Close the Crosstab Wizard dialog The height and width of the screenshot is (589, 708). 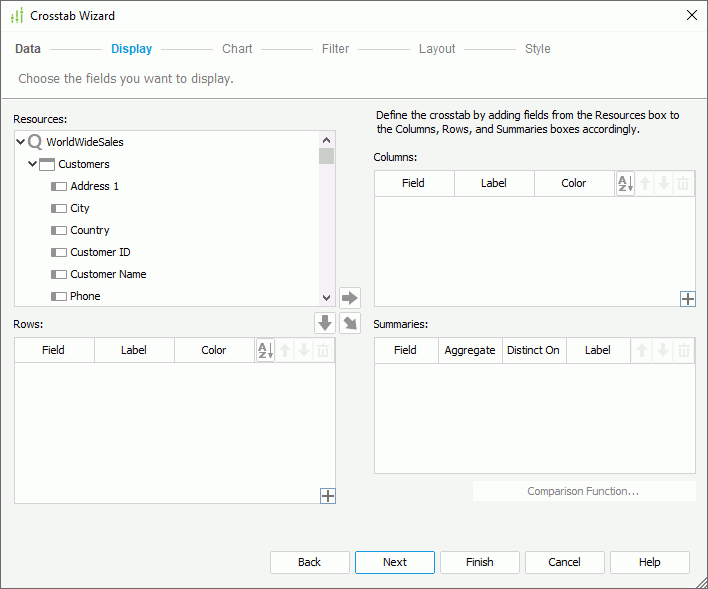(691, 15)
